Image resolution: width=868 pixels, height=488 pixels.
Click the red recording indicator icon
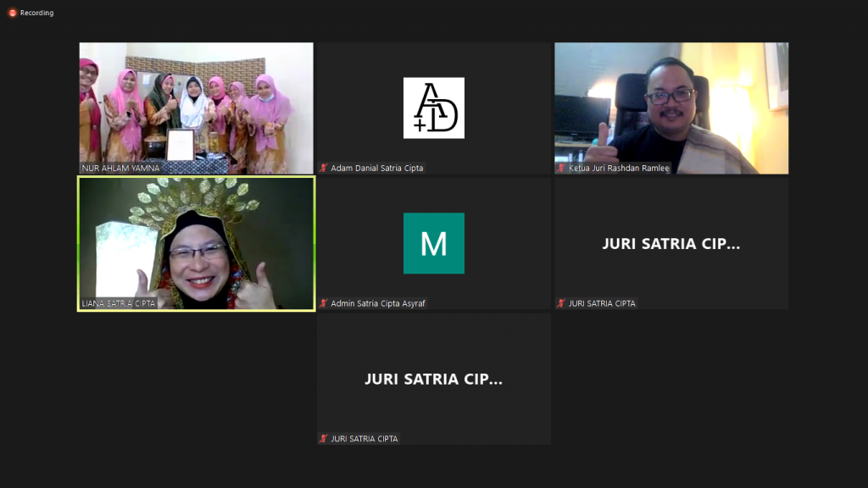pyautogui.click(x=12, y=13)
